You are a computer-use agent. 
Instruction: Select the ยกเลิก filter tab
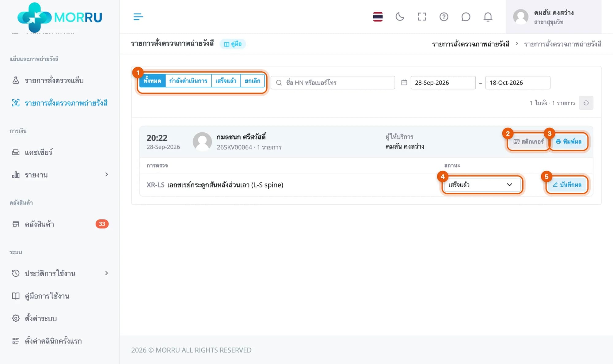[253, 81]
